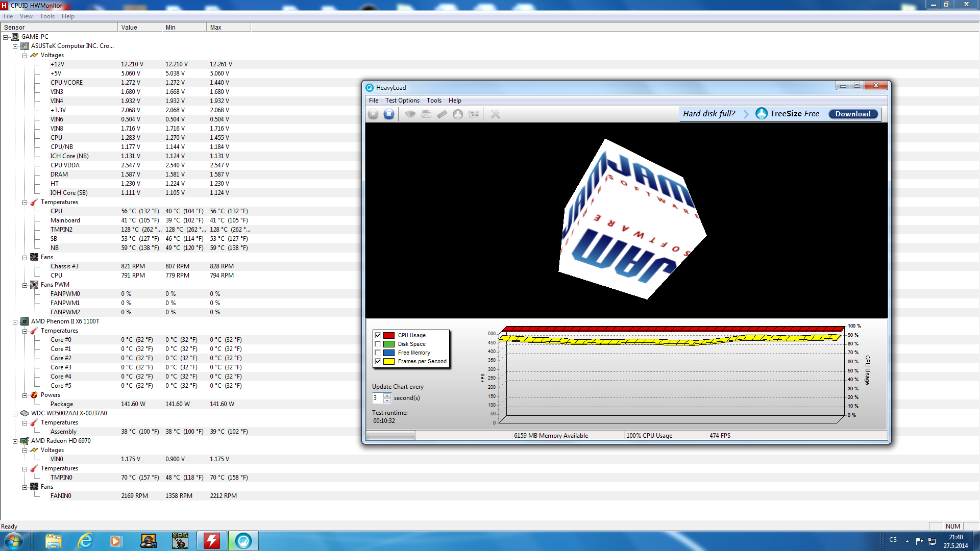This screenshot has height=551, width=980.
Task: Click the blue Stop test button
Action: tap(389, 114)
